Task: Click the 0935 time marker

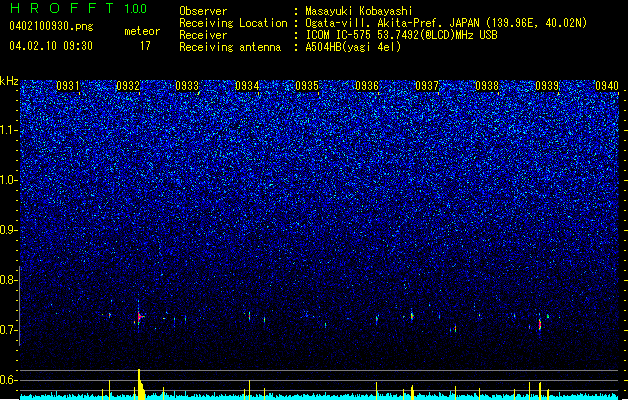Action: coord(307,86)
